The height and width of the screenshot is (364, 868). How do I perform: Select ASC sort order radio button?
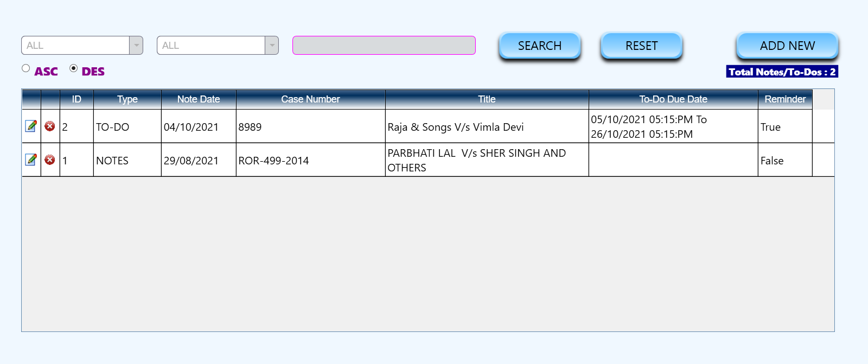point(26,68)
